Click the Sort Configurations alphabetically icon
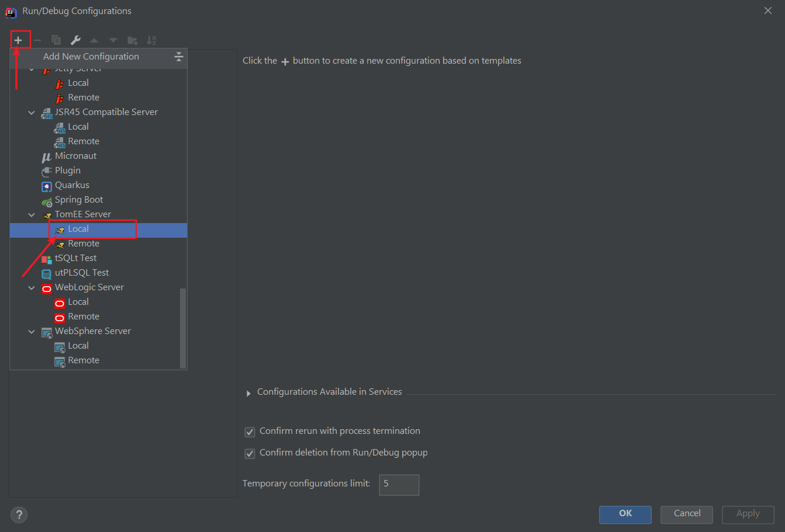785x532 pixels. point(151,40)
